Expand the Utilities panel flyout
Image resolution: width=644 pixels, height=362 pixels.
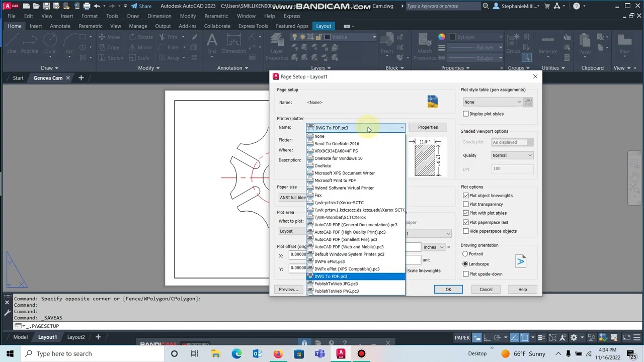pos(553,68)
